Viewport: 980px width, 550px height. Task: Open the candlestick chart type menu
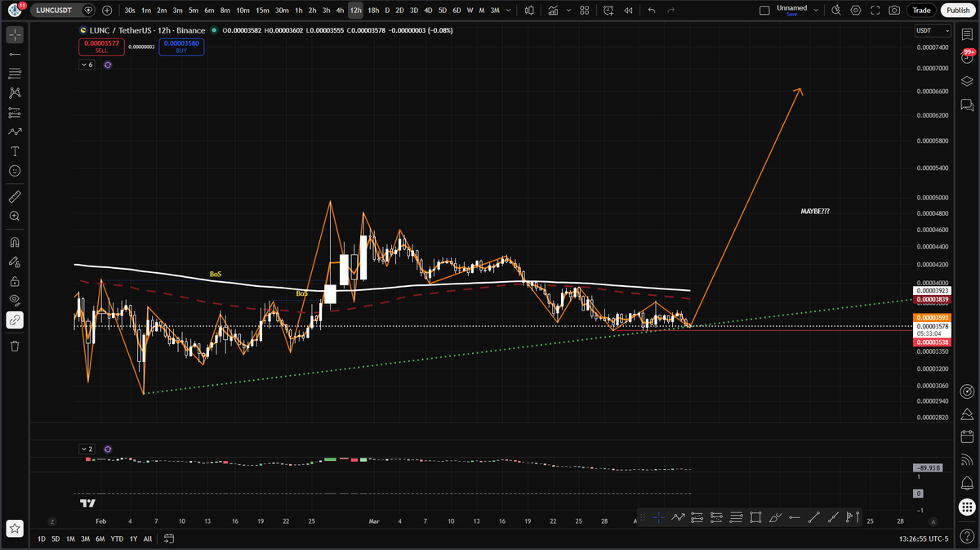point(529,11)
